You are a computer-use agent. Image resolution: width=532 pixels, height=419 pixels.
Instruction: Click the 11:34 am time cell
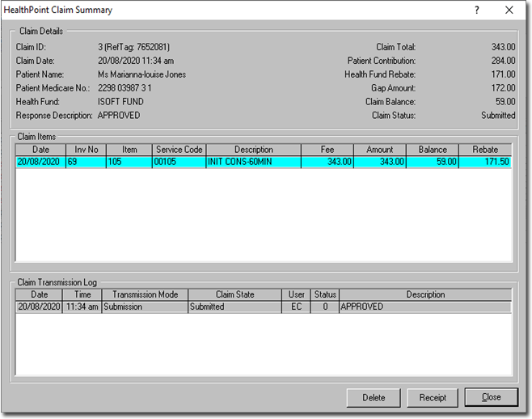tap(82, 307)
